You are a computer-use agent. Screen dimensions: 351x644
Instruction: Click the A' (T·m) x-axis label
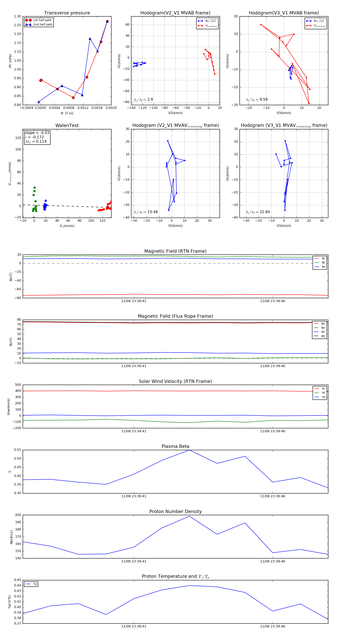67,113
